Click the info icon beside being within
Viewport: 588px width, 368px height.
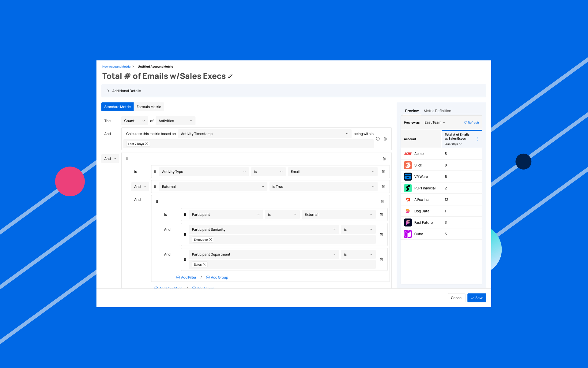coord(378,139)
